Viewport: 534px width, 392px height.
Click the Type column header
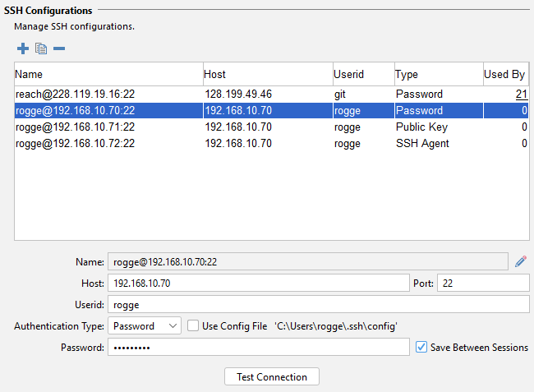coord(438,75)
